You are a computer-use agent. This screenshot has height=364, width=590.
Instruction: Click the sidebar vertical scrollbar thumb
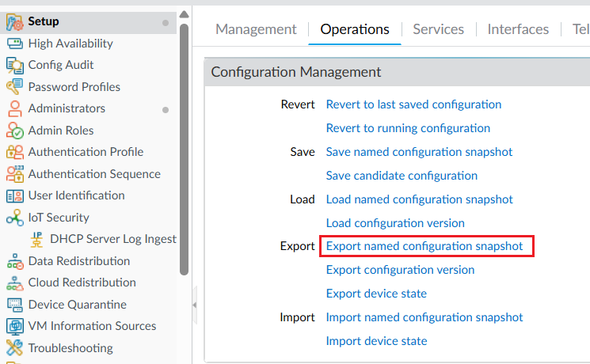pos(184,150)
